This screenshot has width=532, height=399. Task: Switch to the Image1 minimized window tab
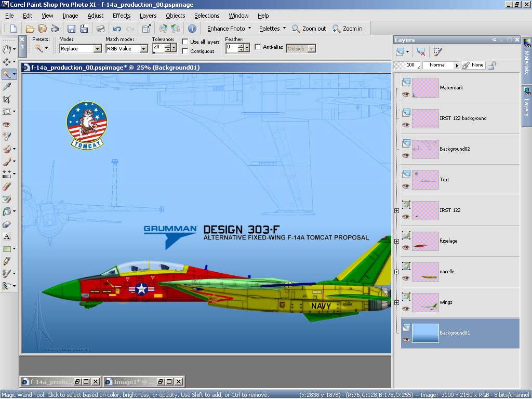coord(143,382)
